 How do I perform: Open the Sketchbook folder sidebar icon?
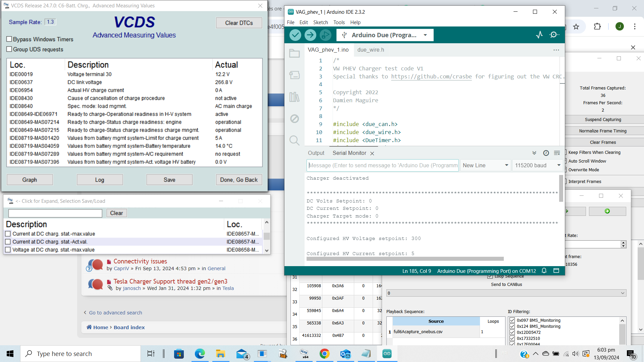[294, 53]
